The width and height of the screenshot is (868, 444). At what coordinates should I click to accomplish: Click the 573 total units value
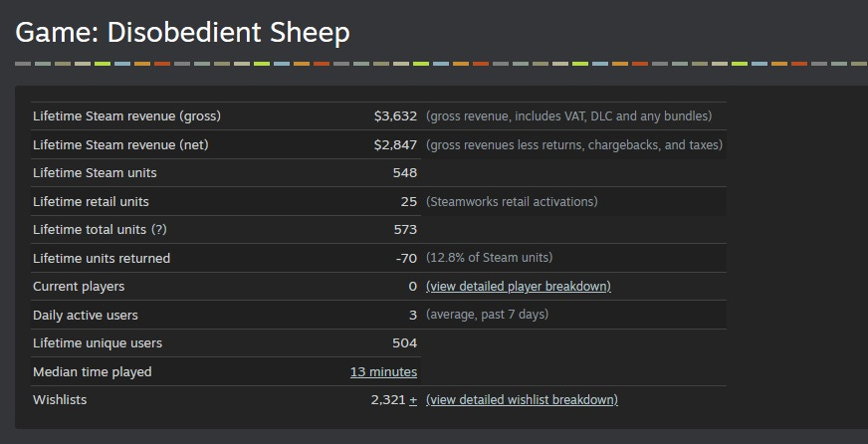point(405,229)
